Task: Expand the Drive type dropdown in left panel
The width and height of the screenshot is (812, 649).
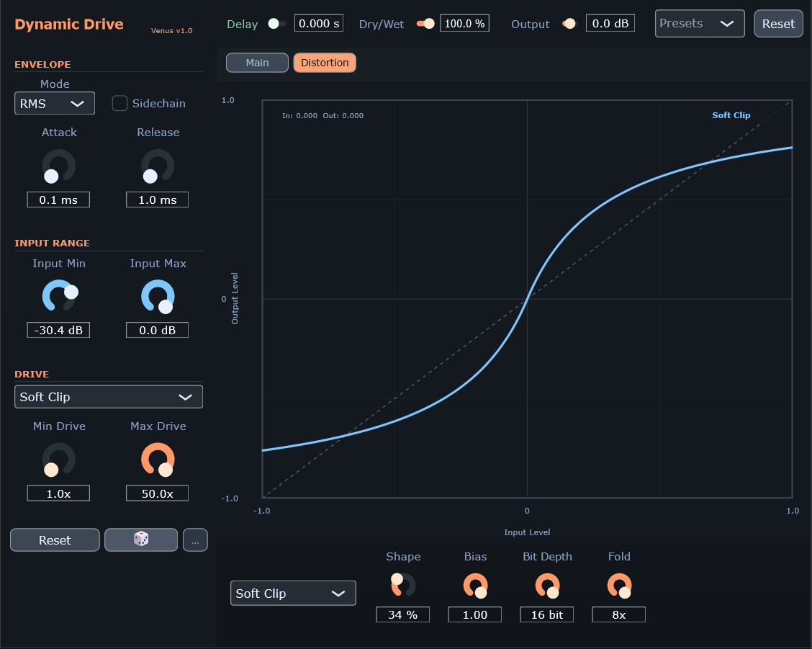Action: [108, 397]
